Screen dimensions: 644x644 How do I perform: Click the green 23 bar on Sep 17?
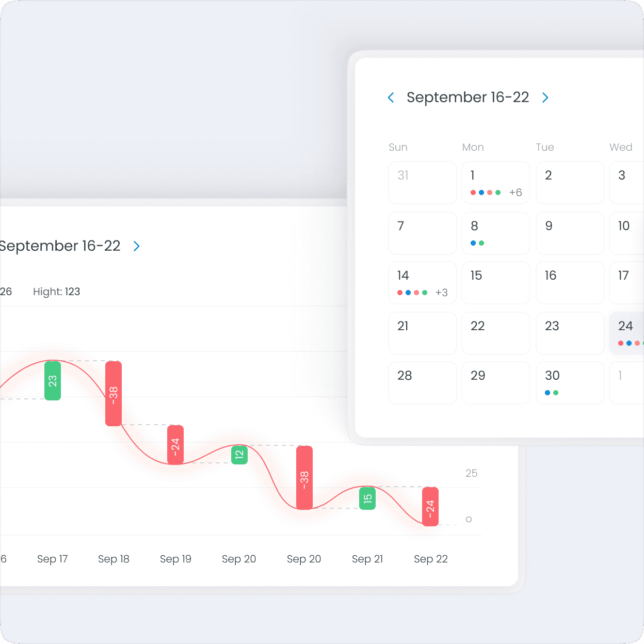[x=53, y=381]
